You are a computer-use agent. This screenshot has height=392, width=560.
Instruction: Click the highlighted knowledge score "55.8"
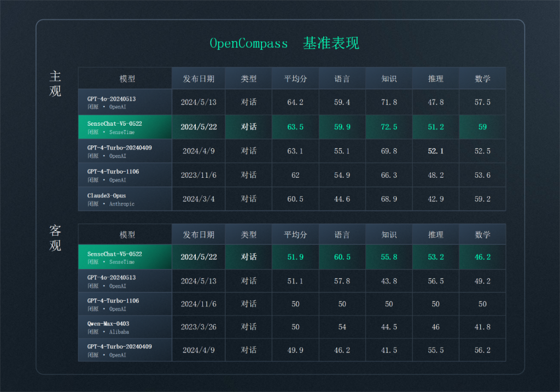(x=389, y=257)
